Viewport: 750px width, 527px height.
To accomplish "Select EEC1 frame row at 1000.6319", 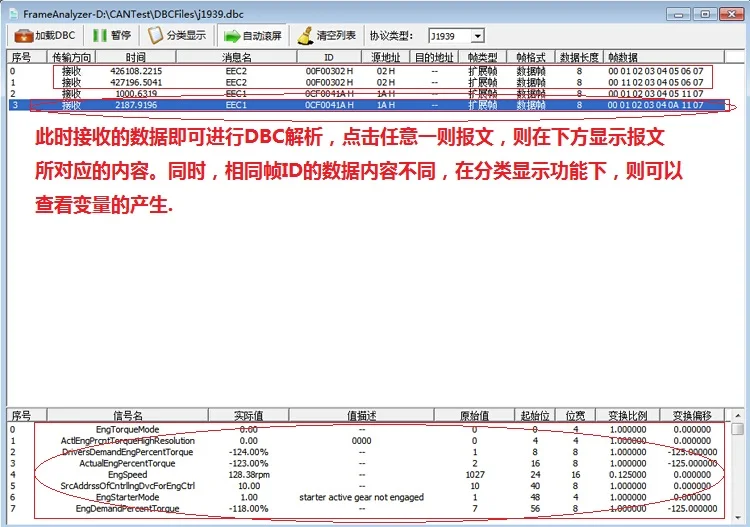I will (366, 94).
